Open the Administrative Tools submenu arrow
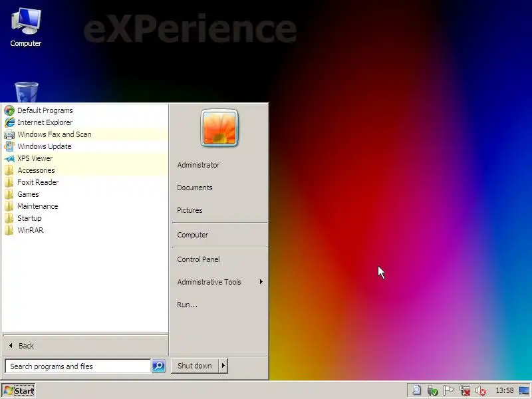This screenshot has width=532, height=399. point(261,282)
